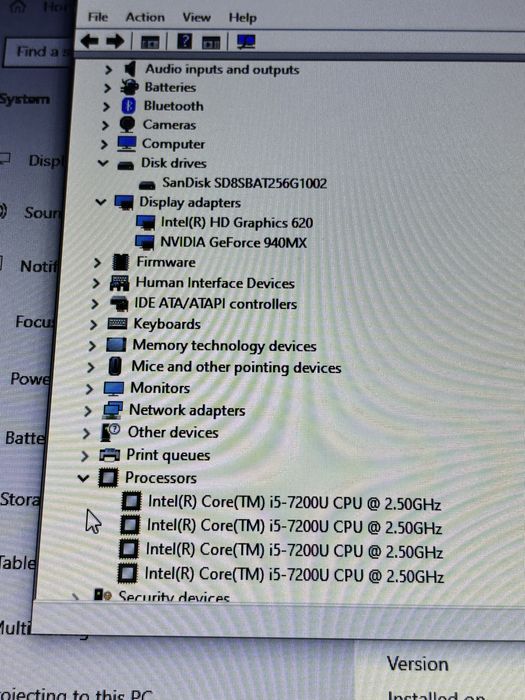Click the Keyboards icon
The height and width of the screenshot is (700, 525).
coord(117,324)
